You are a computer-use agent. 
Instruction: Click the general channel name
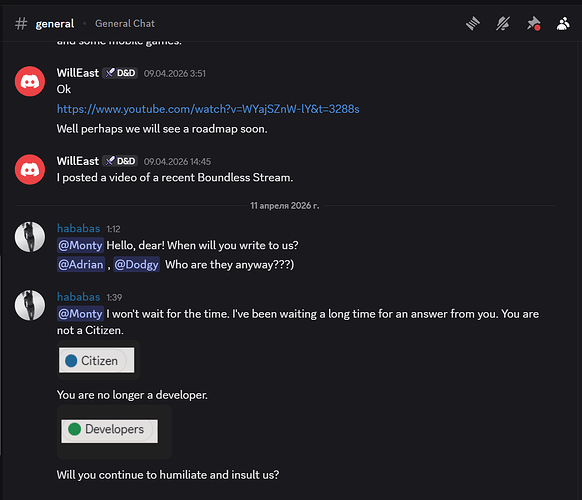click(55, 24)
